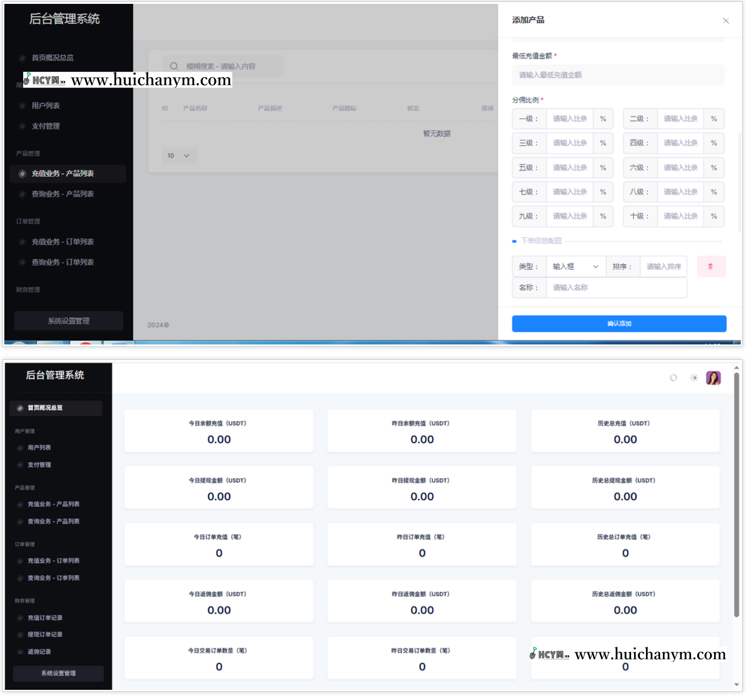The image size is (746, 700).
Task: Close the 添加产品 panel
Action: [x=725, y=21]
